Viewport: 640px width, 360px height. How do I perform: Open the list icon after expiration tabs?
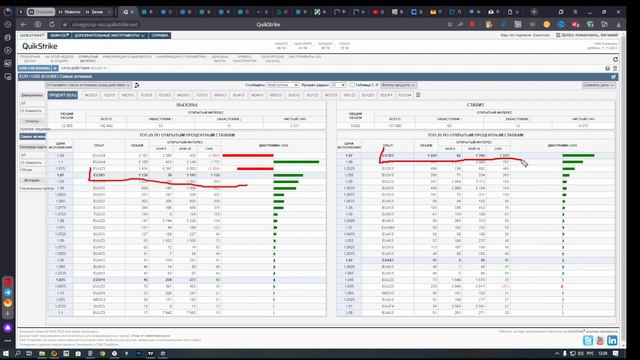coord(418,95)
